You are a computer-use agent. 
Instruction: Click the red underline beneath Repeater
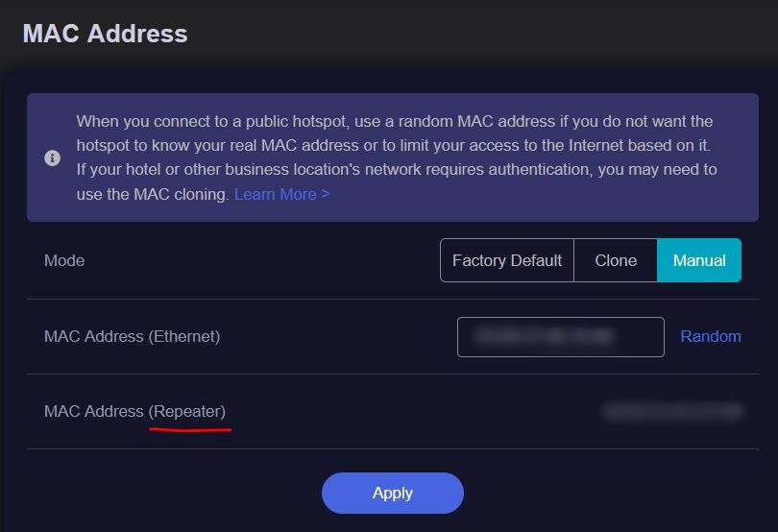click(190, 429)
